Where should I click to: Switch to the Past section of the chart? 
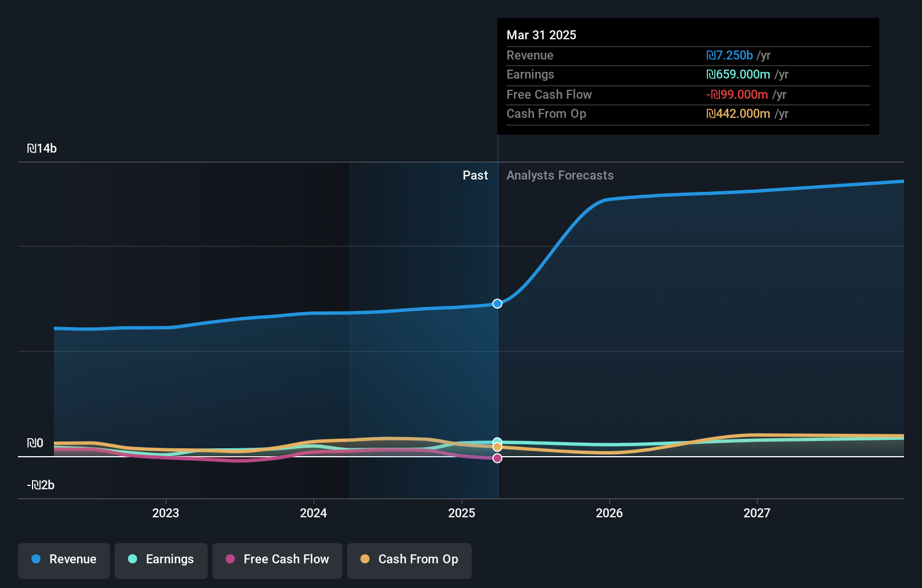tap(476, 175)
